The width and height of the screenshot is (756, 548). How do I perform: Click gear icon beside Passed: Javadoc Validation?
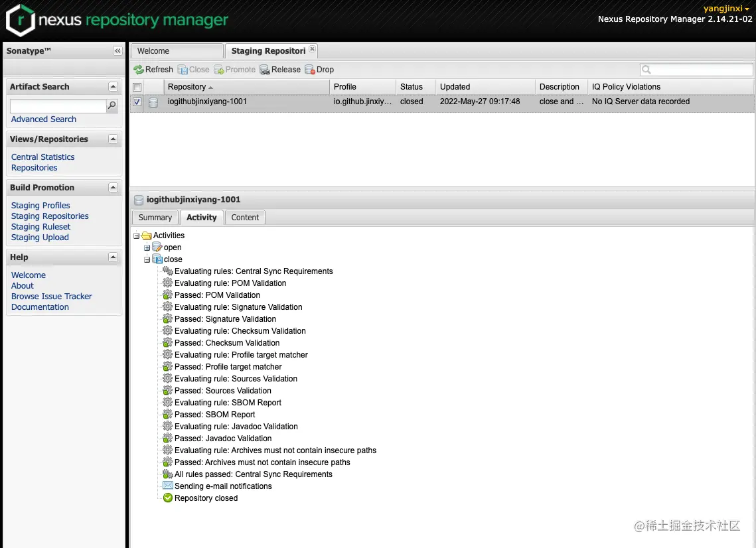click(168, 438)
